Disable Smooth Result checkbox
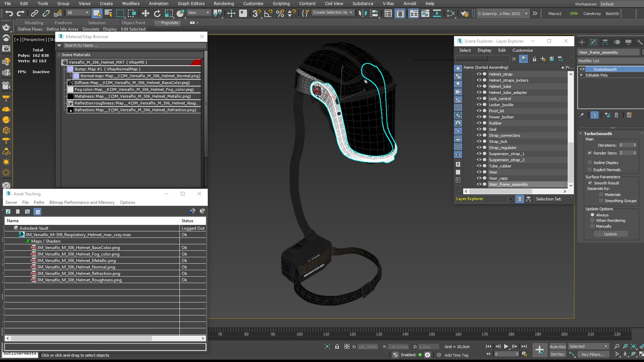This screenshot has height=362, width=644. point(590,183)
